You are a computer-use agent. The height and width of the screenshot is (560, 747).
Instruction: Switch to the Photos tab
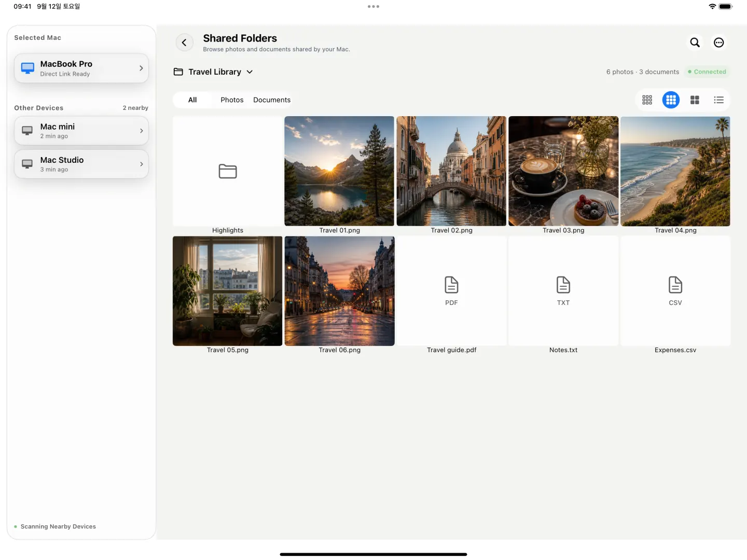click(232, 100)
